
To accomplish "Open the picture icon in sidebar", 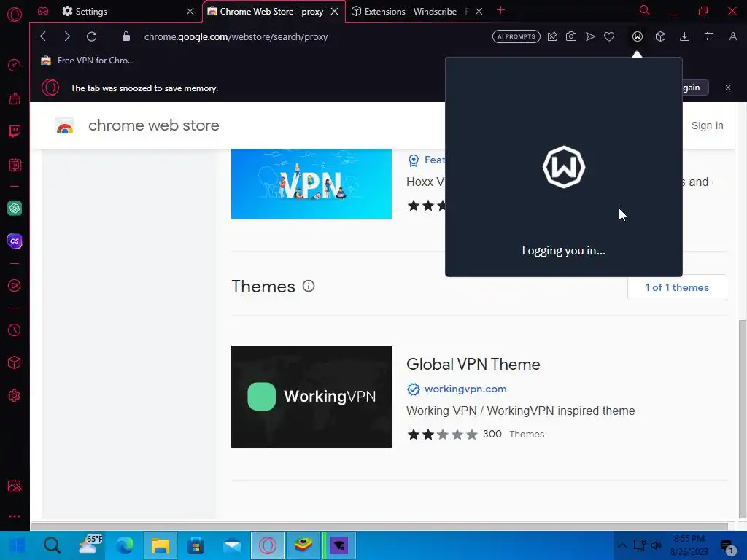I will (x=15, y=486).
